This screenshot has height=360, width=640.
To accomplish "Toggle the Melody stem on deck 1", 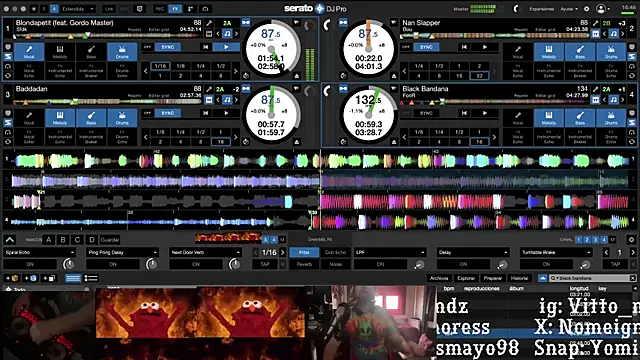I will click(x=60, y=52).
